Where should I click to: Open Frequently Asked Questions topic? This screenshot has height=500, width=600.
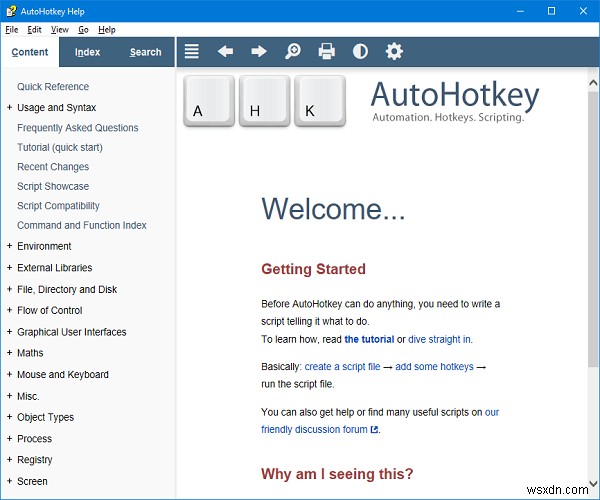(x=78, y=127)
